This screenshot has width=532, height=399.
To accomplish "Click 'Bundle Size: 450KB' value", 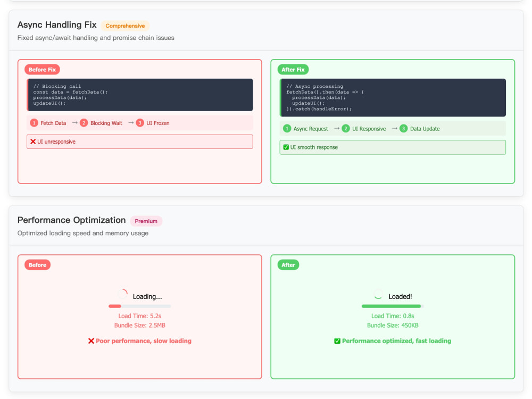I will click(x=393, y=326).
